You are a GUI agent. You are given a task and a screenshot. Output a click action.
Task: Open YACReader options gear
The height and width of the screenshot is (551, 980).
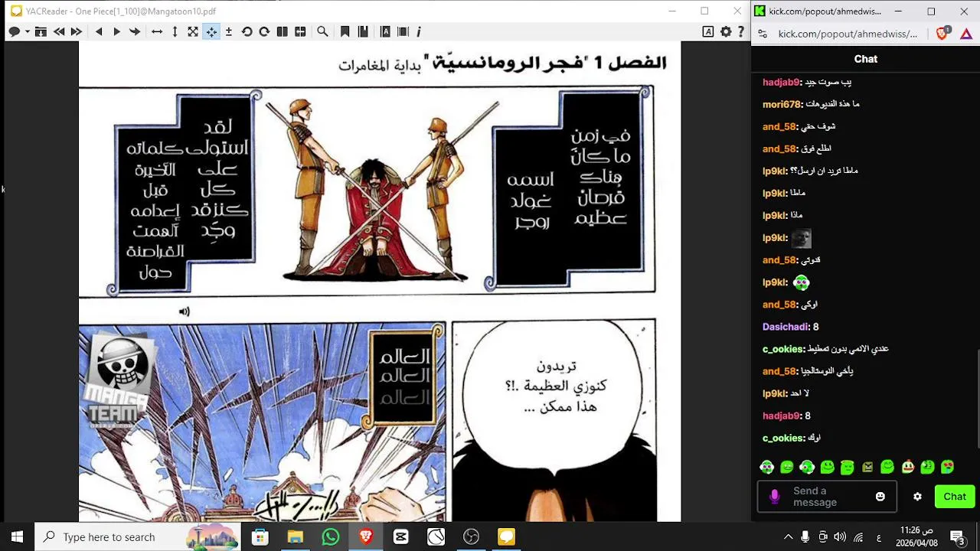click(x=726, y=31)
